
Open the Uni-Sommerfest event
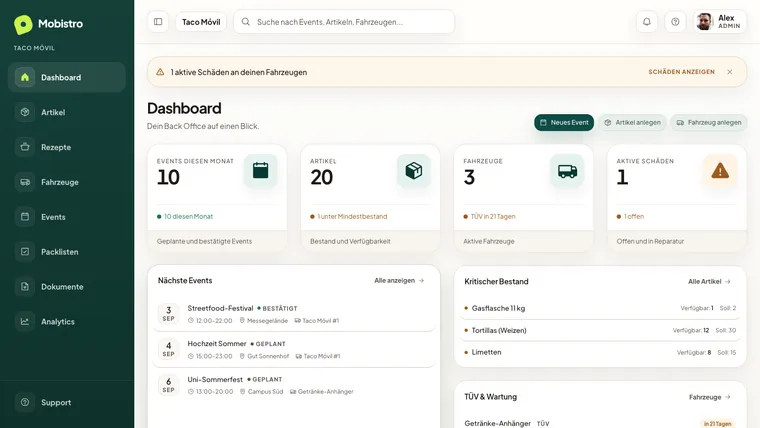(294, 385)
